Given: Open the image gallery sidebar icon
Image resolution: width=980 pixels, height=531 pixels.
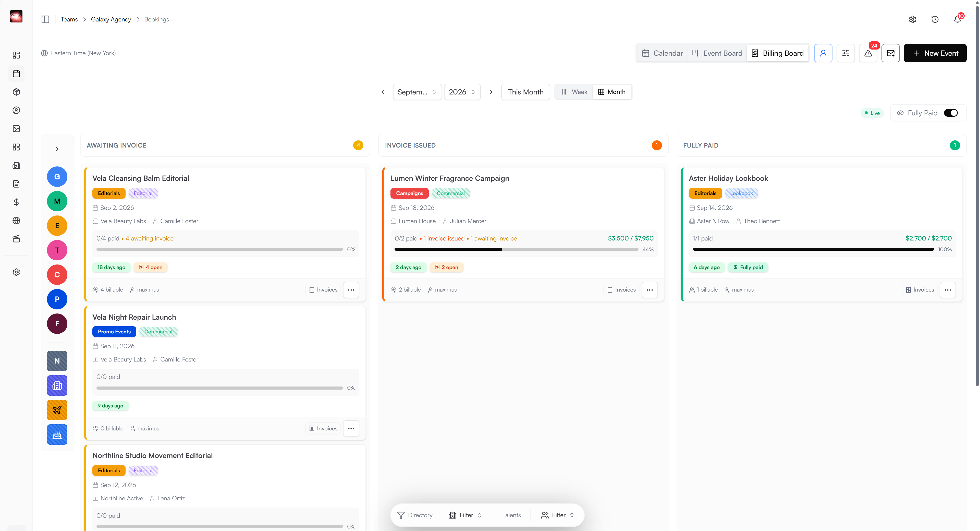Looking at the screenshot, I should coord(16,129).
